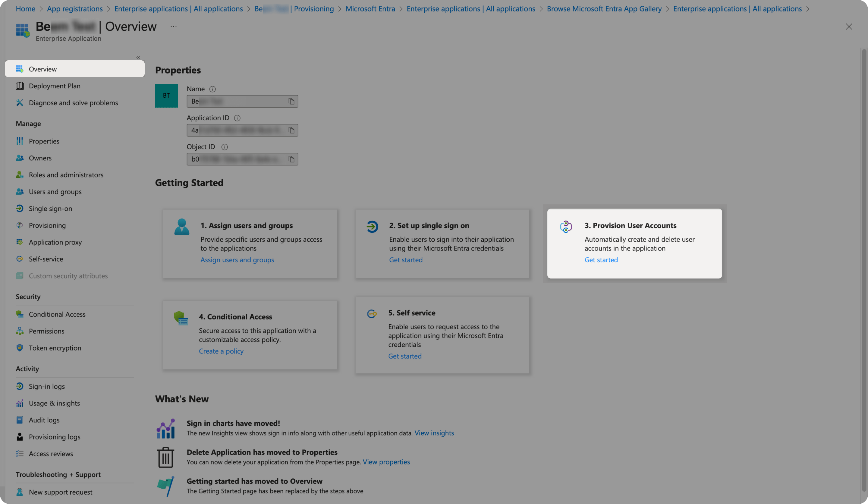Image resolution: width=868 pixels, height=504 pixels.
Task: Click the Users and groups icon
Action: point(20,191)
